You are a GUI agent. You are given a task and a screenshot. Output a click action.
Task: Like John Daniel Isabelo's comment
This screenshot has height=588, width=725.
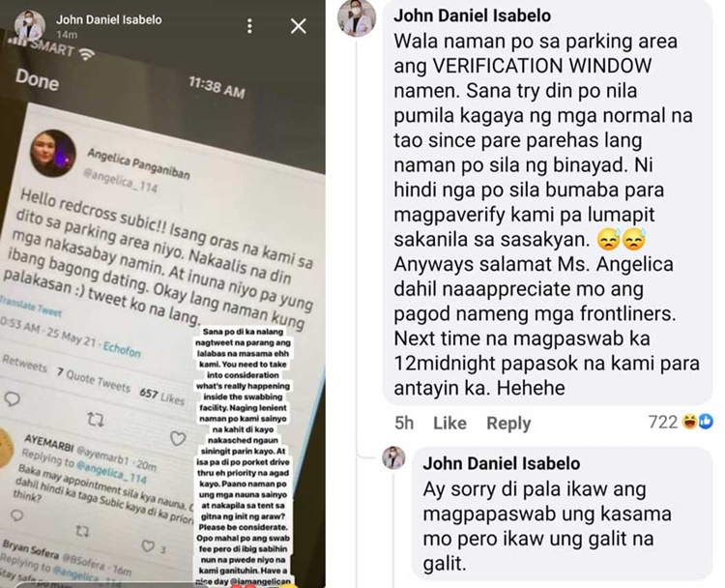tap(449, 423)
